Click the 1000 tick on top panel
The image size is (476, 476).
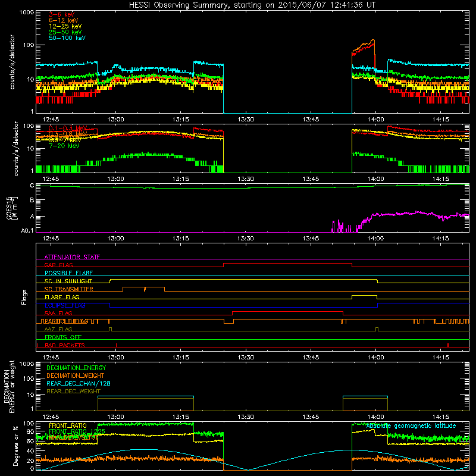(27, 12)
